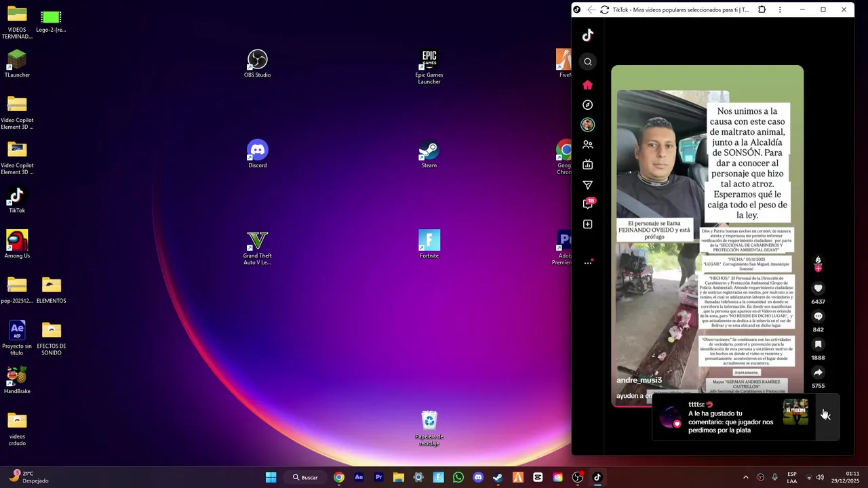Open the weather widget showing 21°C Despejado
Viewport: 868px width, 488px height.
click(29, 477)
